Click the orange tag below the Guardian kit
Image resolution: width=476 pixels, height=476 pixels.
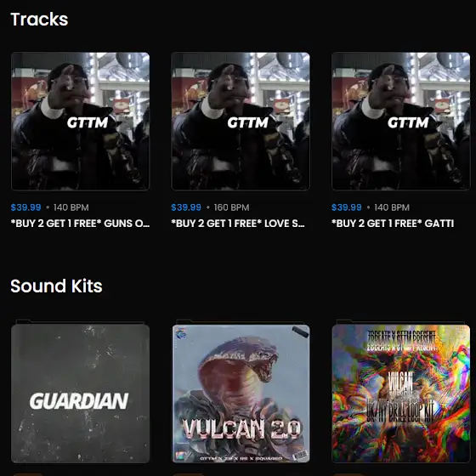[28, 474]
